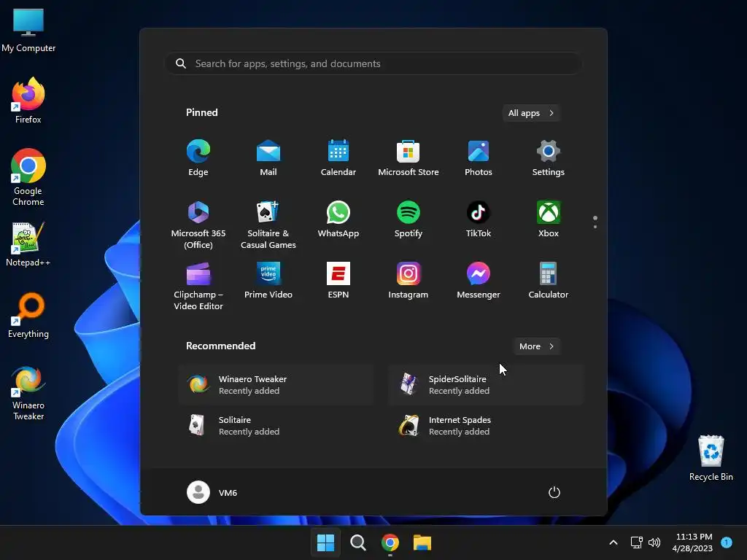Open TikTok app

pyautogui.click(x=479, y=219)
